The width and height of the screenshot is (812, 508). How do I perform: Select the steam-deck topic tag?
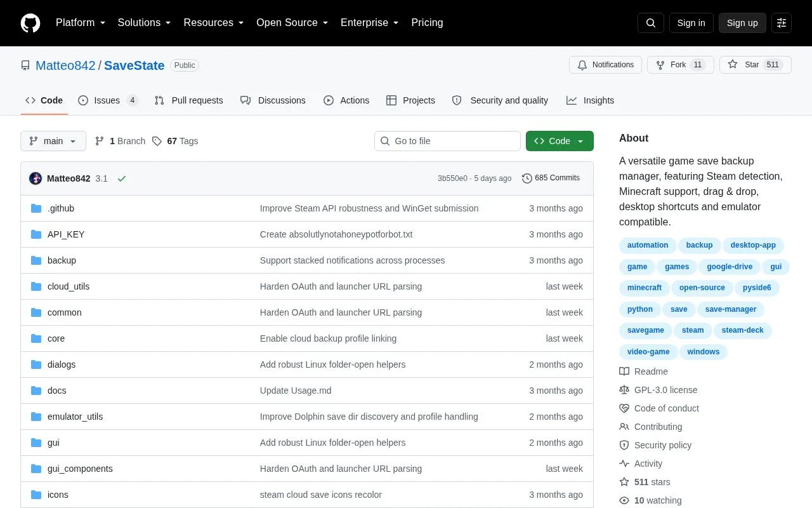coord(743,330)
